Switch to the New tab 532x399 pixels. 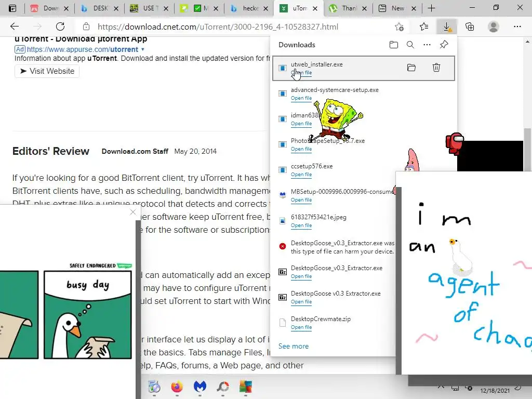397,8
